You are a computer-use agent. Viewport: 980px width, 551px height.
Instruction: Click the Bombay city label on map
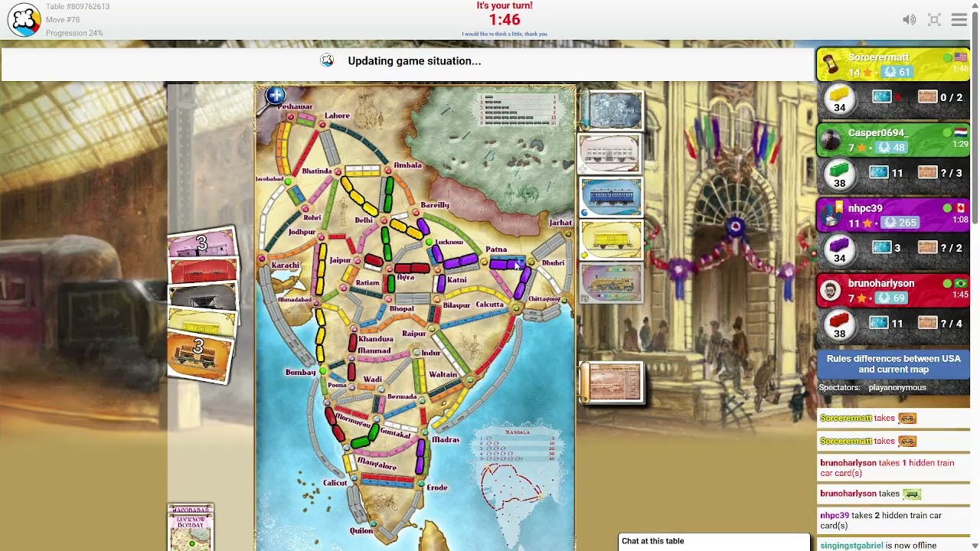tap(300, 373)
